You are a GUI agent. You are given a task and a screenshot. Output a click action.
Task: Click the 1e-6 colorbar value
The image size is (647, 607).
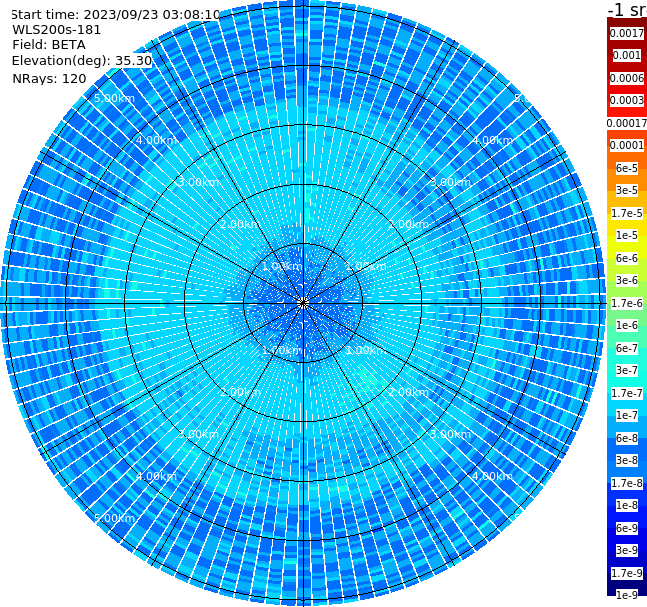pyautogui.click(x=627, y=325)
